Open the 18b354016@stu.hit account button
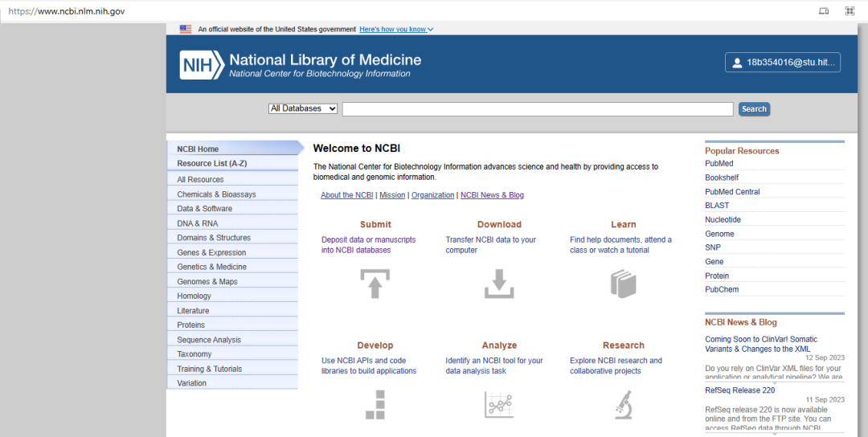The image size is (868, 437). (x=783, y=63)
